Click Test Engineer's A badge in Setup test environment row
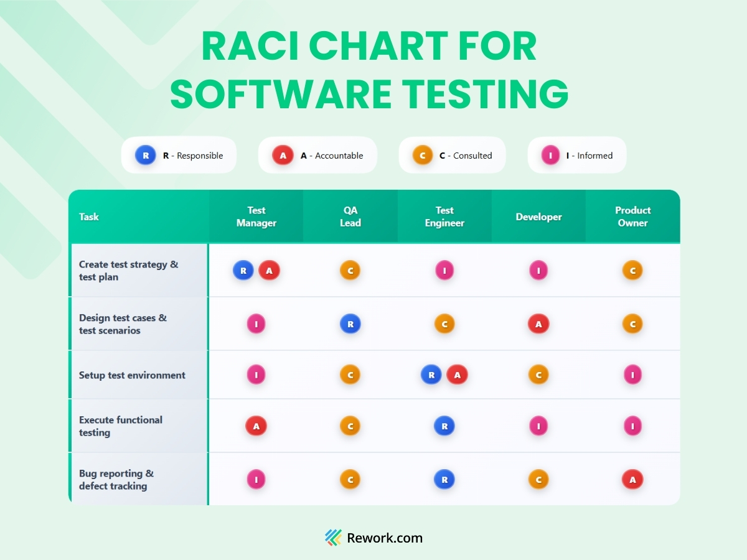 coord(458,375)
